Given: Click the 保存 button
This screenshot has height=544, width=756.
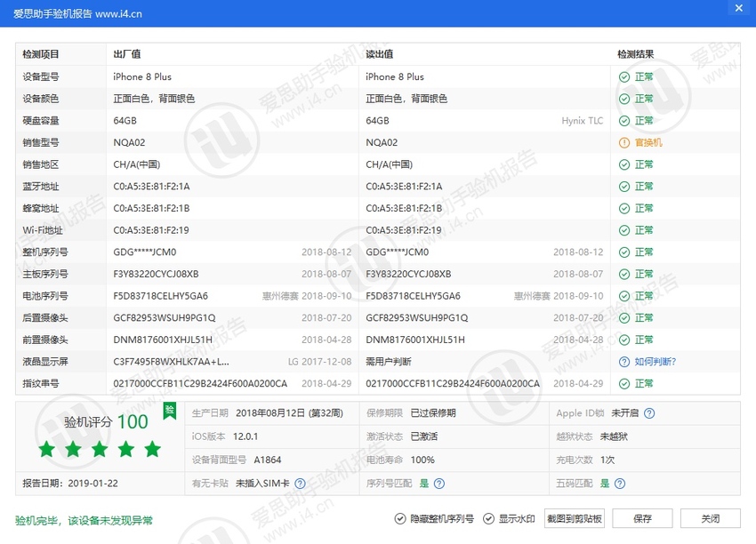Looking at the screenshot, I should point(642,518).
